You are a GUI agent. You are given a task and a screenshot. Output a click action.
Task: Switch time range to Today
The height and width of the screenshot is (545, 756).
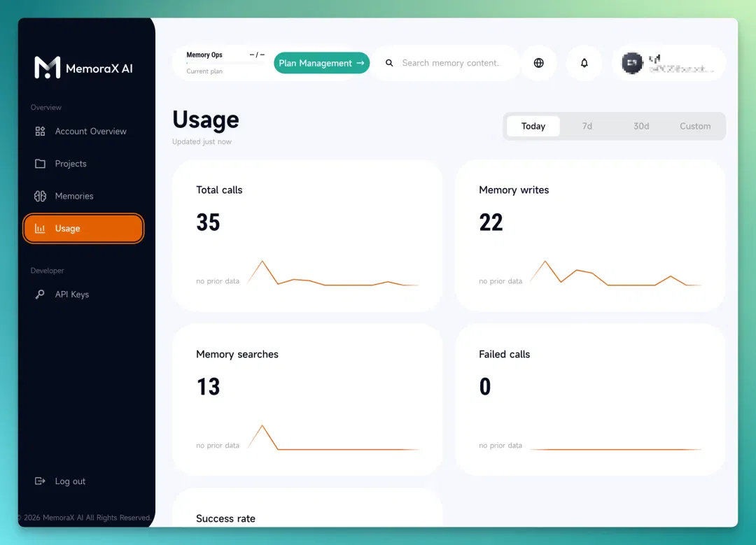pos(533,126)
